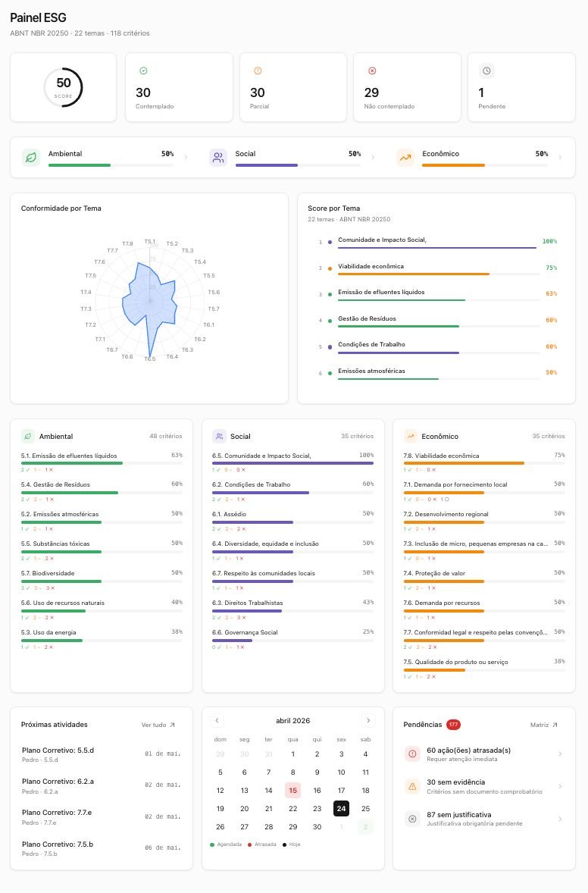Open Plano Corretivo: 6.2.a activity
The height and width of the screenshot is (893, 588).
102,786
